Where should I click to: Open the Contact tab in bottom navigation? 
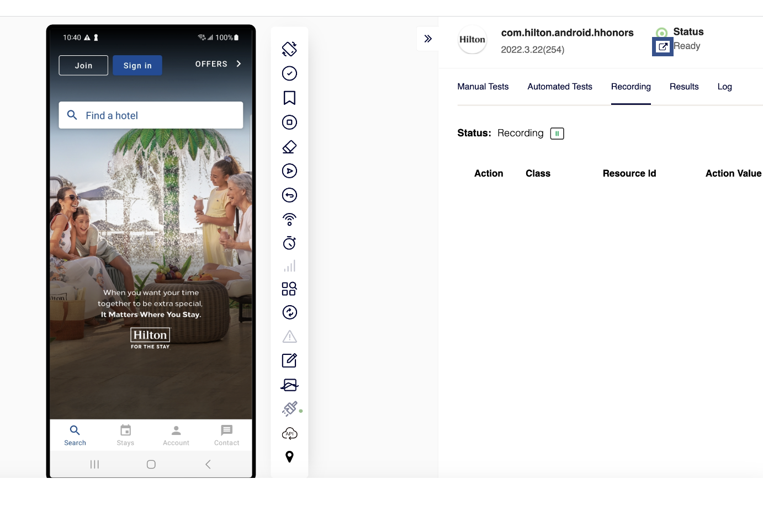[227, 435]
